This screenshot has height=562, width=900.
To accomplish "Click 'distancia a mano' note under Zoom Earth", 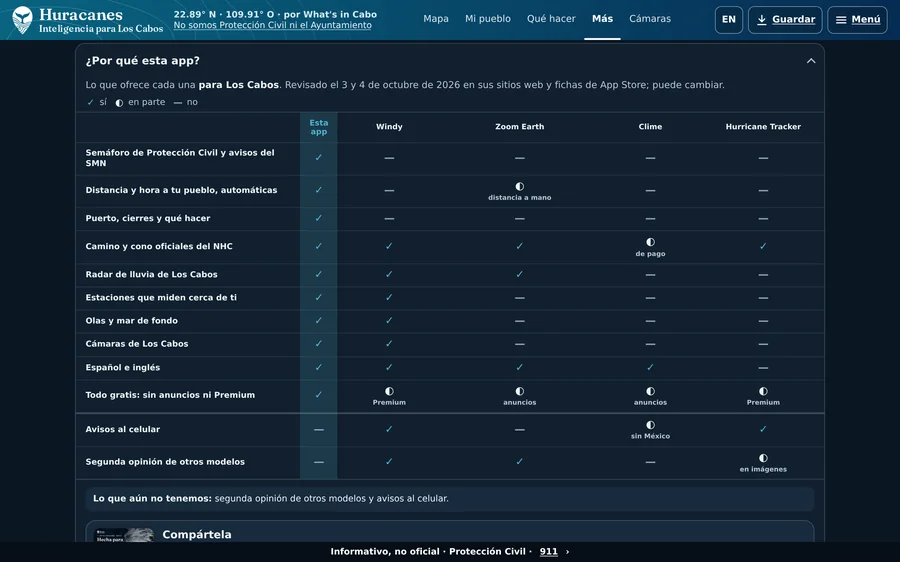I will click(519, 197).
